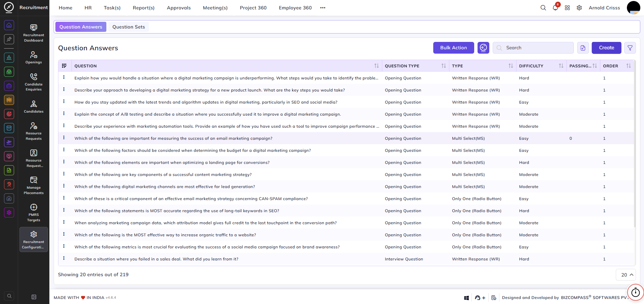The height and width of the screenshot is (304, 644).
Task: Sort by the QUESTION column
Action: coord(377,66)
